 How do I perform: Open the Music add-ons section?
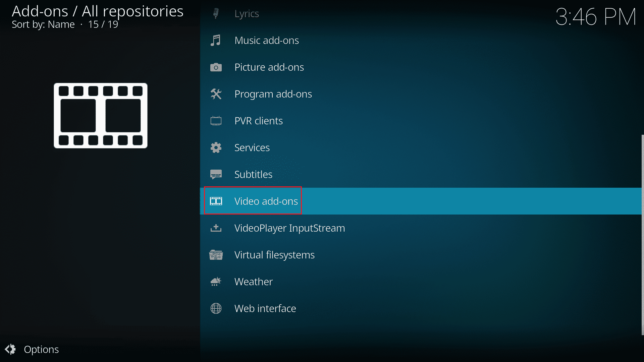267,40
